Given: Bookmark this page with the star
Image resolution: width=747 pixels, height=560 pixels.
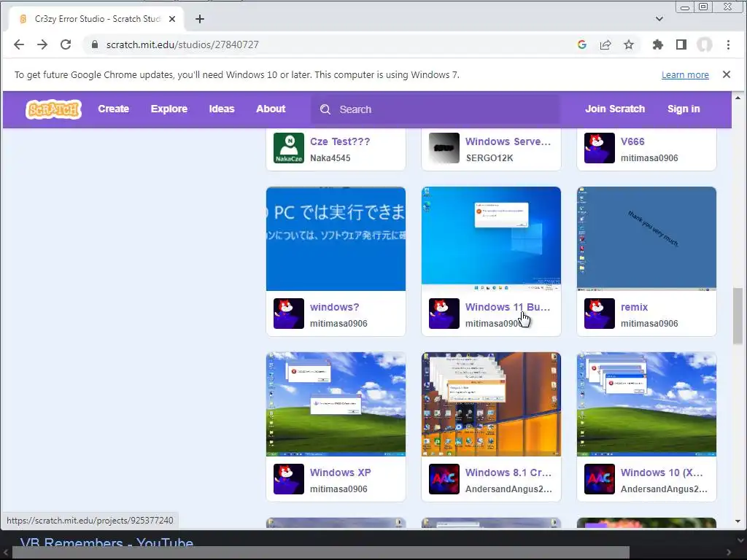Looking at the screenshot, I should tap(629, 44).
